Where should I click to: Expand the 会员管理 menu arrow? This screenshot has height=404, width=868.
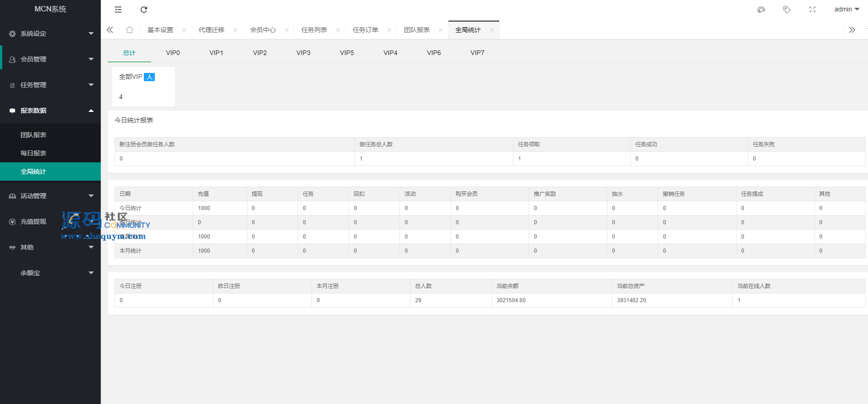pyautogui.click(x=91, y=59)
